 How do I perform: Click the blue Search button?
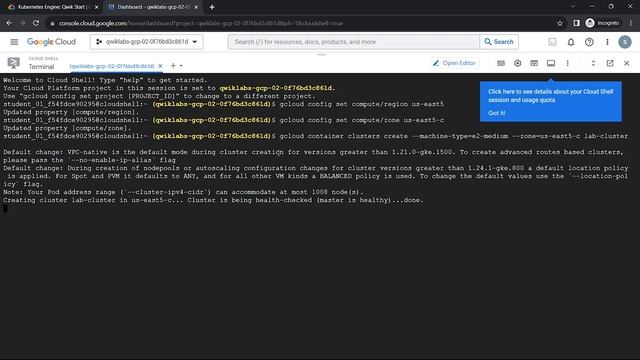point(499,42)
